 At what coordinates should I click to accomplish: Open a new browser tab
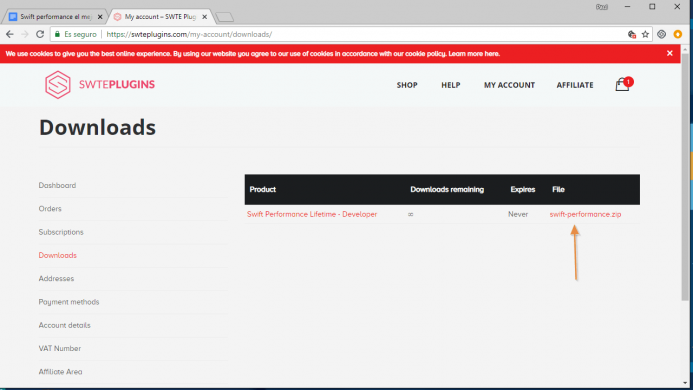[225, 17]
